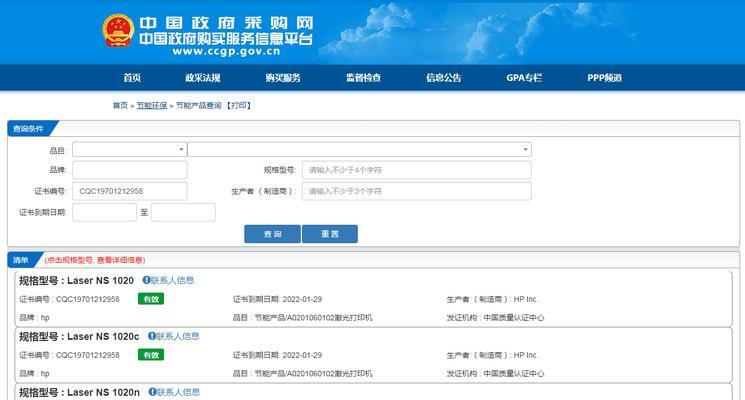The width and height of the screenshot is (745, 400).
Task: Click model name Laser NS 1020c heading
Action: tap(103, 337)
